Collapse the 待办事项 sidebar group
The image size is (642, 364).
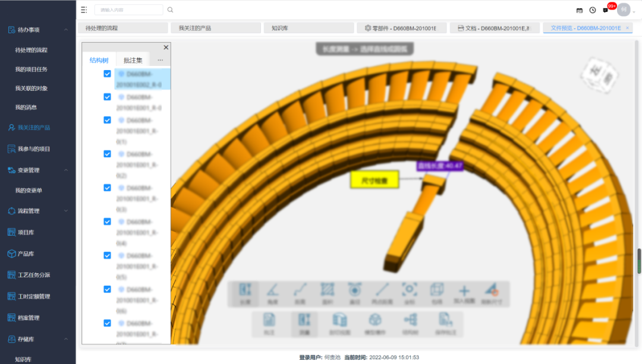pyautogui.click(x=66, y=30)
